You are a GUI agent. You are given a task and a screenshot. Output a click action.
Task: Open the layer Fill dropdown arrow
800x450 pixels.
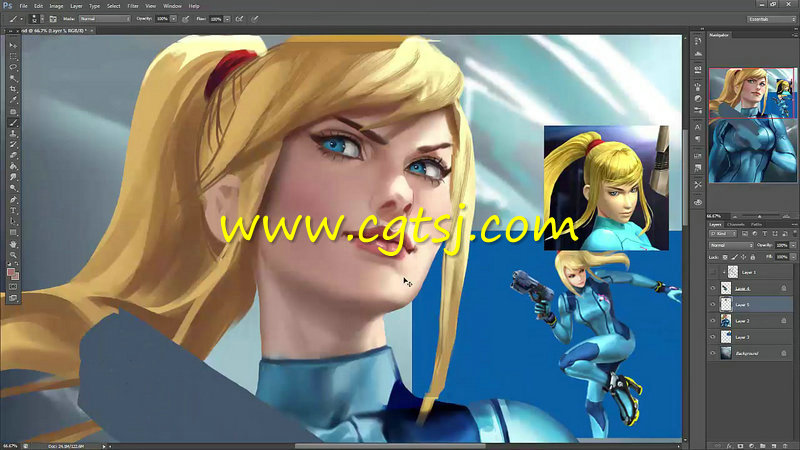(793, 257)
